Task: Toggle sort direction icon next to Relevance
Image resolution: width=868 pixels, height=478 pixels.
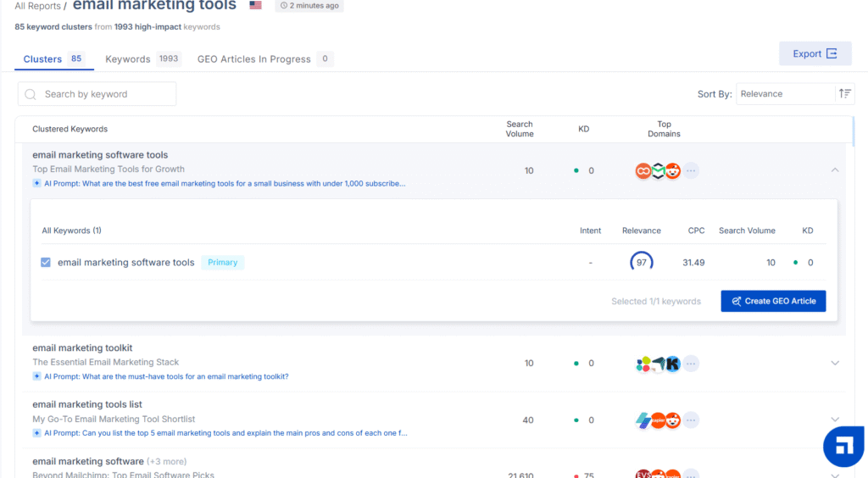Action: 845,93
